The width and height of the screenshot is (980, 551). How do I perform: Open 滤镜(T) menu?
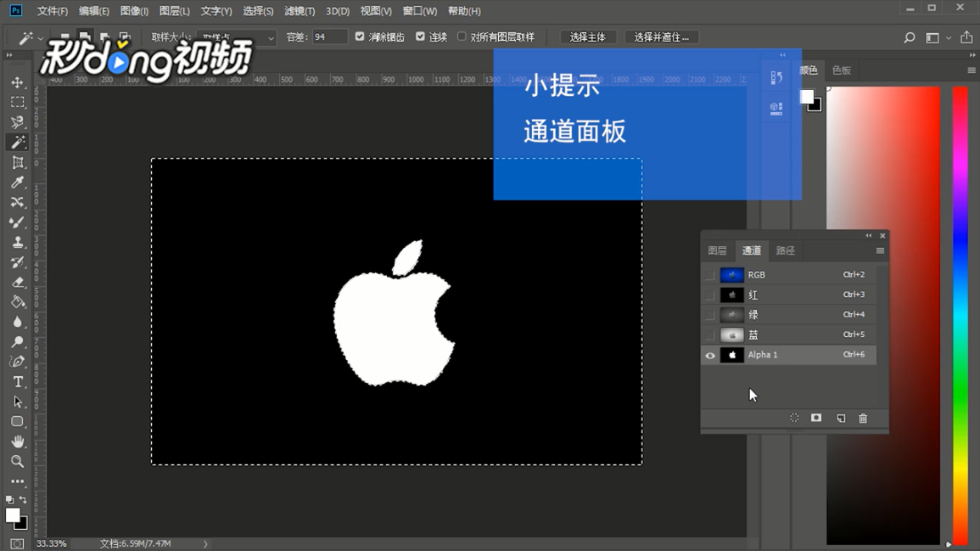coord(300,11)
